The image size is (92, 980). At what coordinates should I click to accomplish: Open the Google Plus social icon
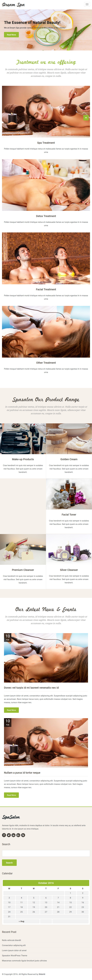coord(18,835)
